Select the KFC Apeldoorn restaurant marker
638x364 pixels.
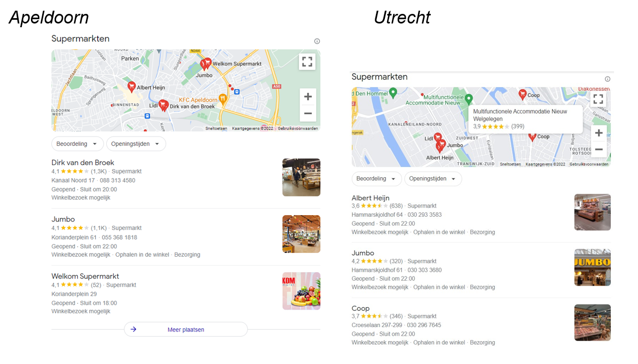tap(223, 98)
